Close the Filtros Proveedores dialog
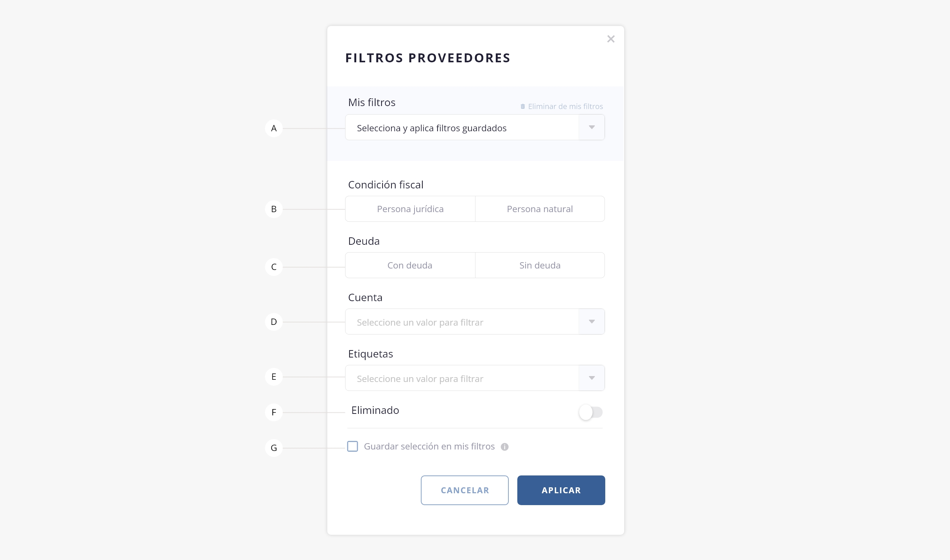The height and width of the screenshot is (560, 950). 610,39
